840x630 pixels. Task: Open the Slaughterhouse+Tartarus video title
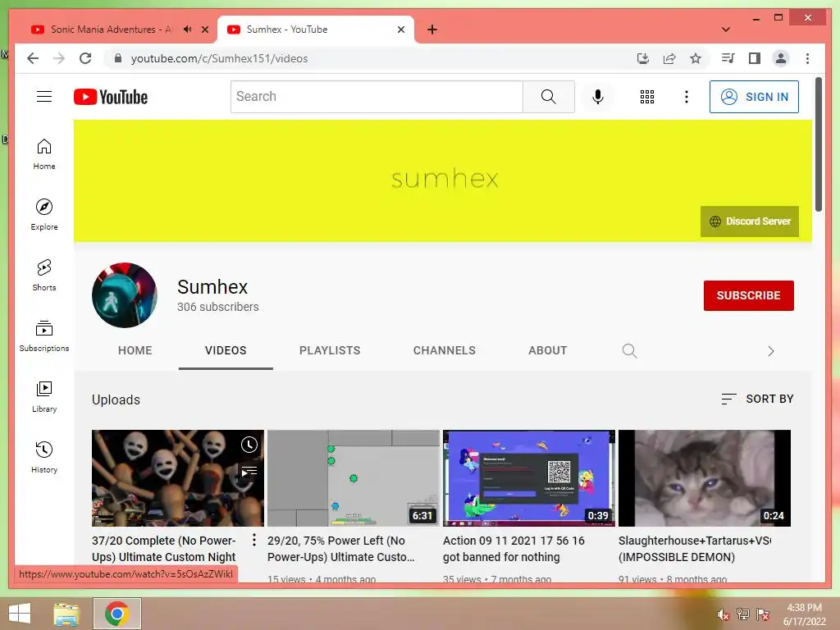[694, 549]
